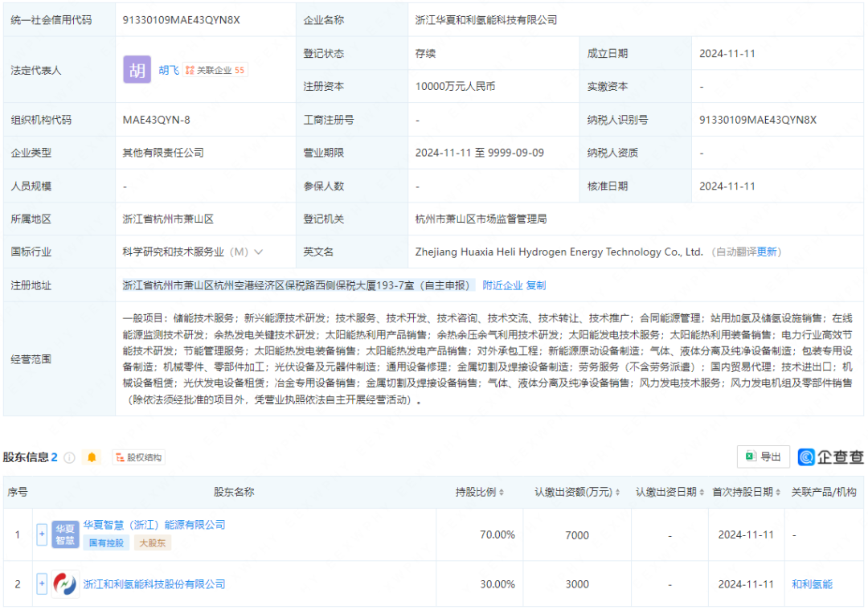
Task: Open 附近企业 link
Action: point(502,285)
